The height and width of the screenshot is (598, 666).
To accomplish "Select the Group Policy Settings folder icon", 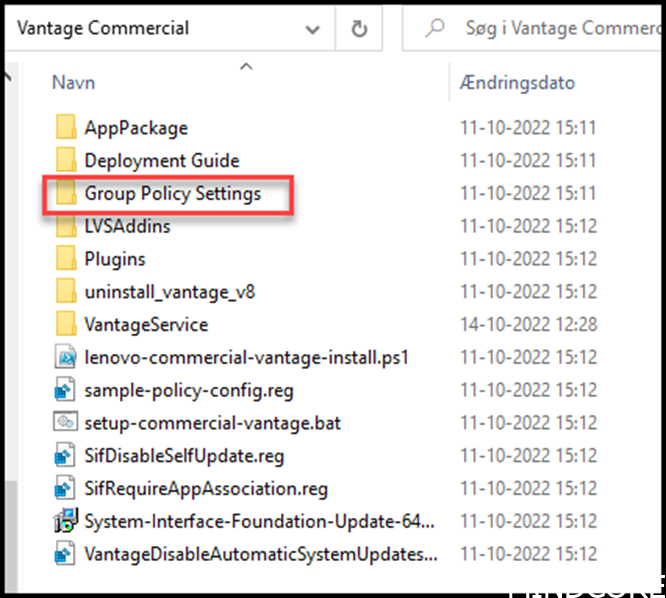I will (x=66, y=192).
